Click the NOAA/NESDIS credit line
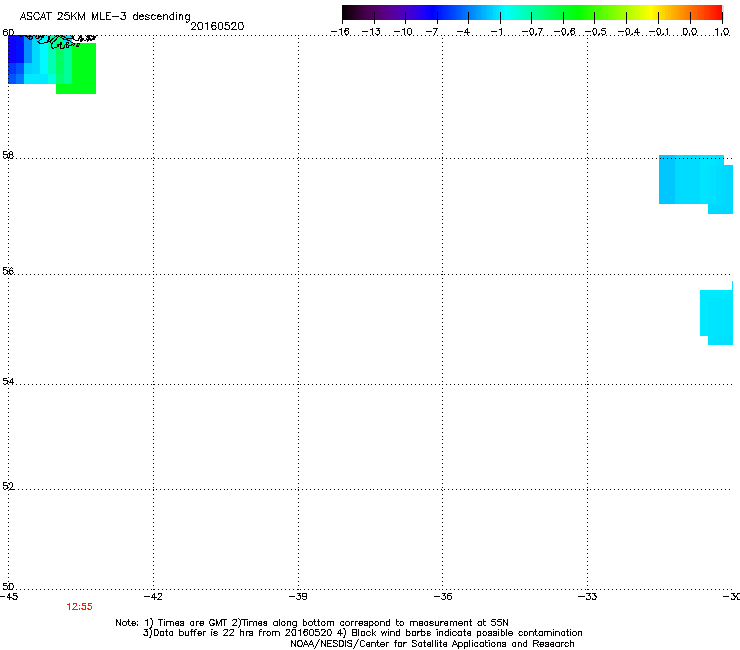The height and width of the screenshot is (650, 740). [x=432, y=644]
